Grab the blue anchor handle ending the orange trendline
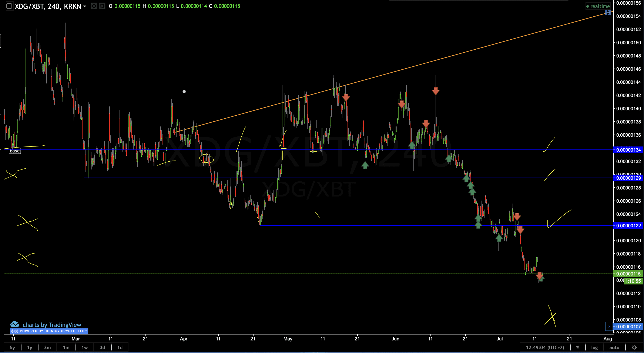Viewport: 644px width, 353px height. (608, 13)
